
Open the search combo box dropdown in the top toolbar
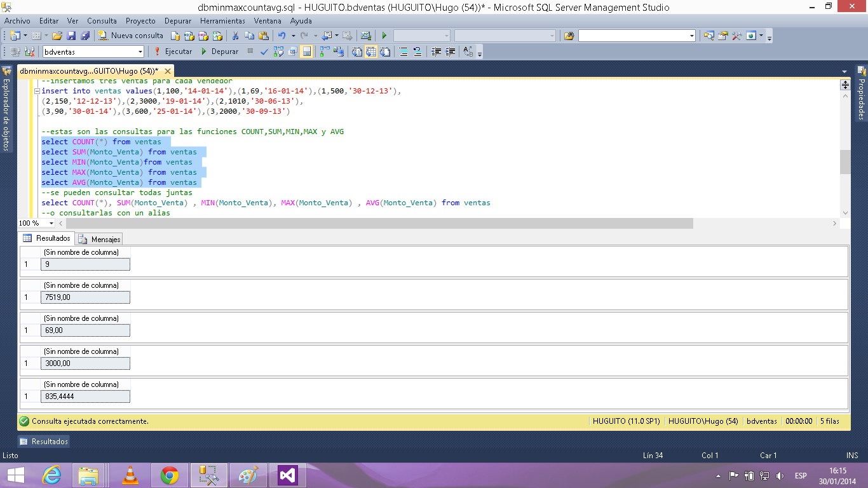pyautogui.click(x=692, y=36)
